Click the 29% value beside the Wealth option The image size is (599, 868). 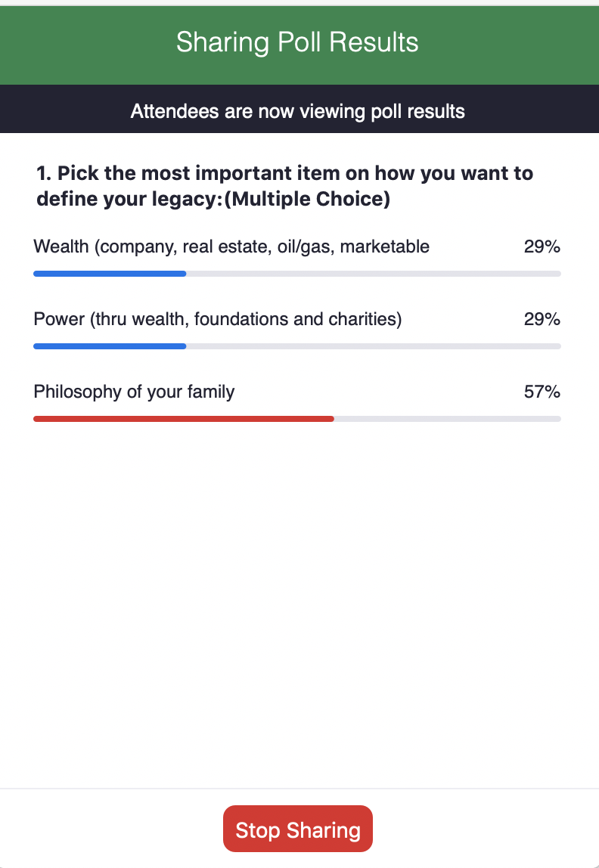point(542,246)
